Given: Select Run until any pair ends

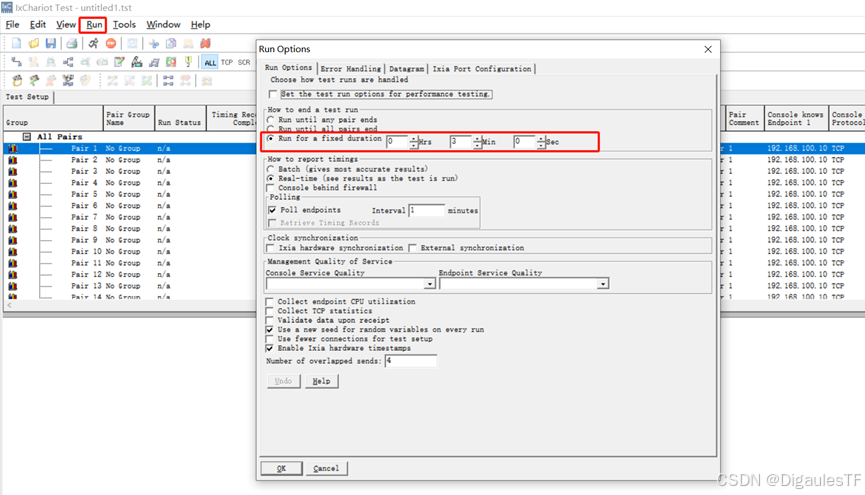Looking at the screenshot, I should [270, 120].
